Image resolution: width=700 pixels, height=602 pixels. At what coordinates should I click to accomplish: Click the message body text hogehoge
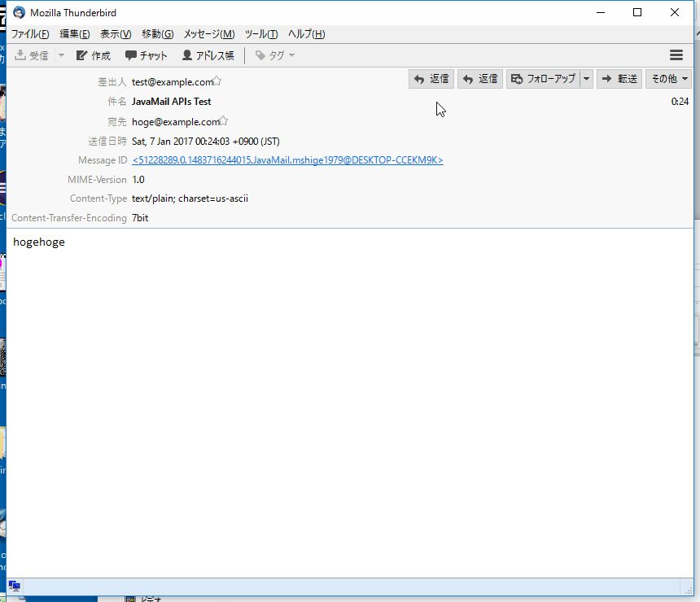(39, 242)
